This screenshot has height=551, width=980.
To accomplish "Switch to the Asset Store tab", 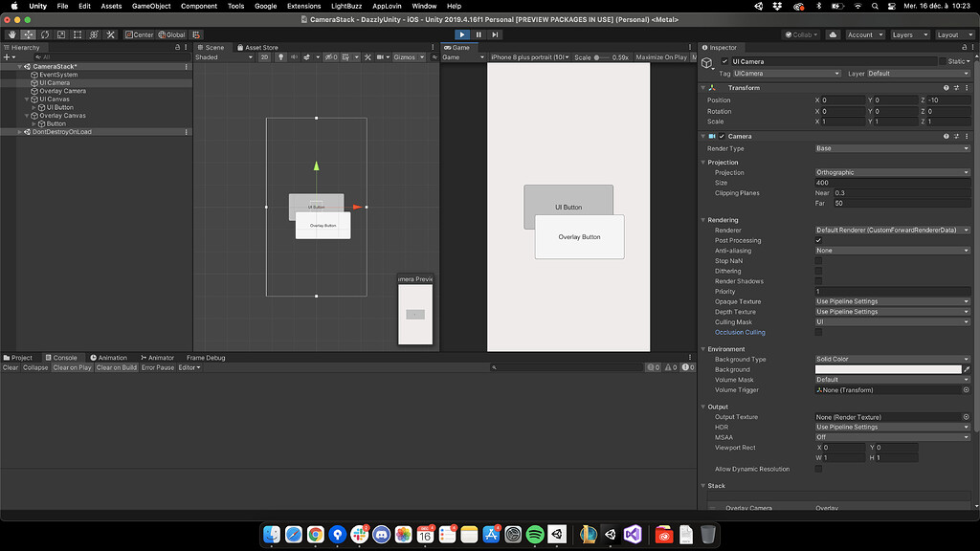I will [258, 47].
